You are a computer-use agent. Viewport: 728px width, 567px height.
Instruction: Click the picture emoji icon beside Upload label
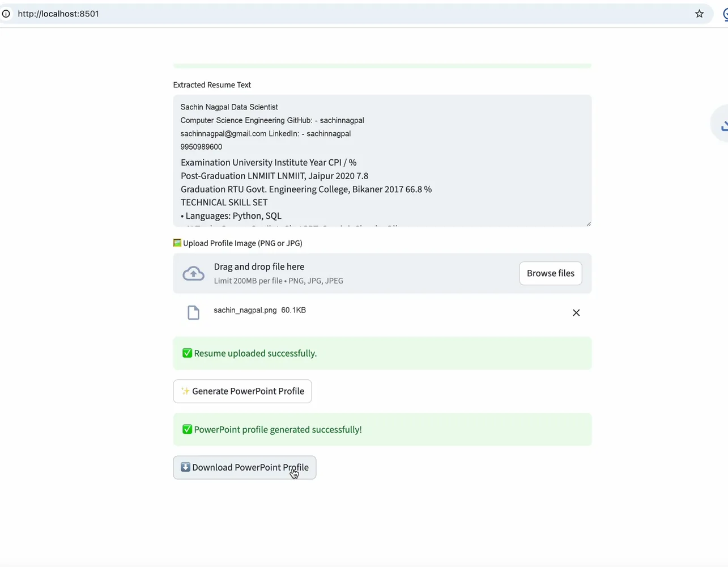point(177,243)
